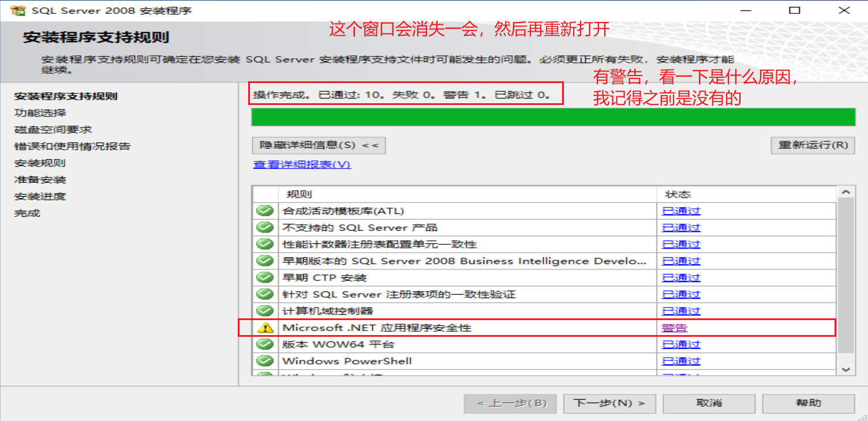The width and height of the screenshot is (868, 421).
Task: Click the check icon for Windows PowerShell rule
Action: coord(265,360)
